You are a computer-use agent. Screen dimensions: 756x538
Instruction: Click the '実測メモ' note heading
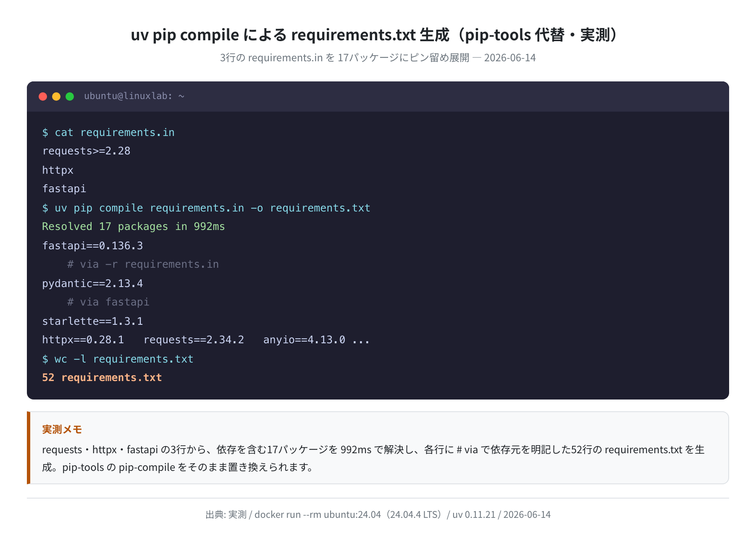[x=62, y=429]
